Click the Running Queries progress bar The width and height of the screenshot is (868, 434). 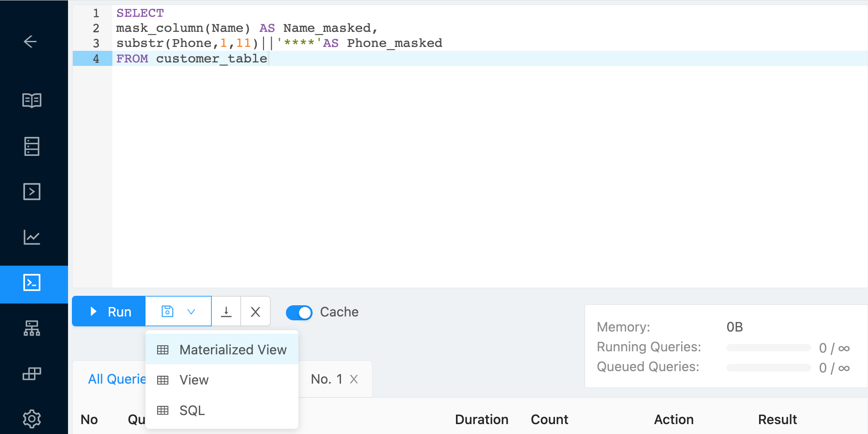coord(769,348)
